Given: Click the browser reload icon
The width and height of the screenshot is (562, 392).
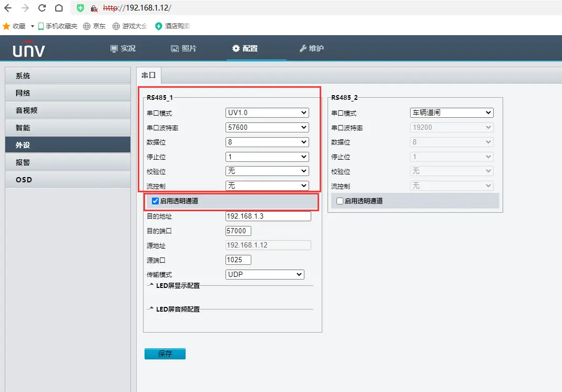Looking at the screenshot, I should [x=42, y=8].
